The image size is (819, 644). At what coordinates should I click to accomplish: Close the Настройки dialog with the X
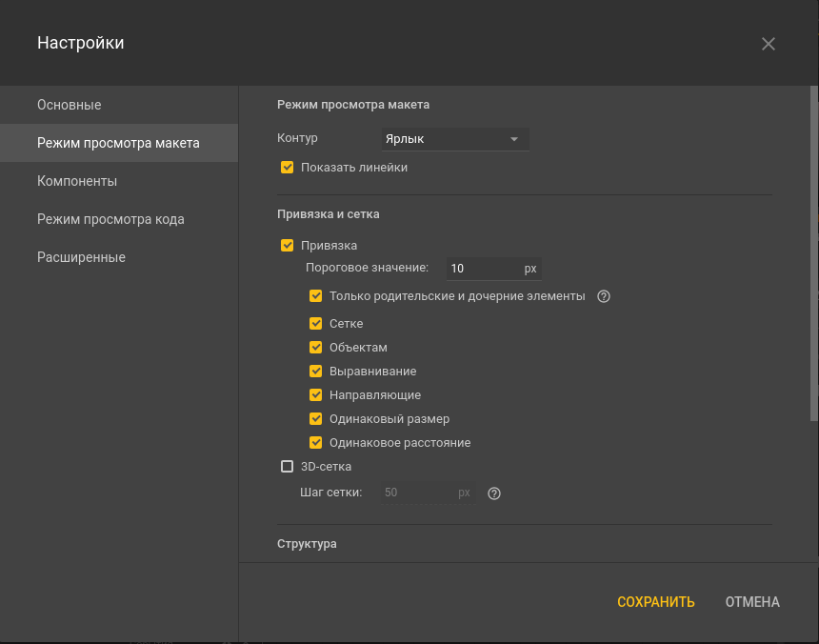coord(769,44)
